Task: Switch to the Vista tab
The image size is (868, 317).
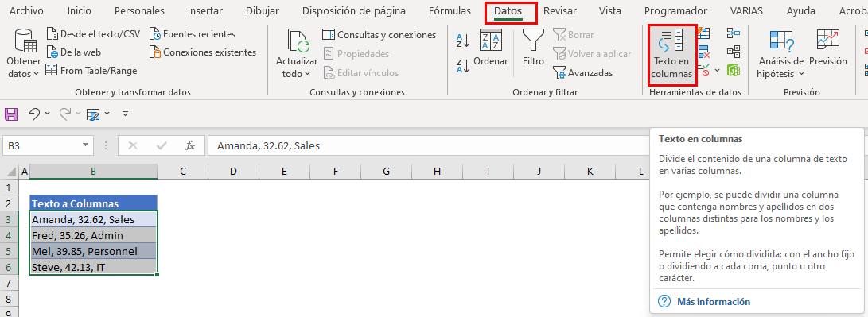Action: coord(610,10)
